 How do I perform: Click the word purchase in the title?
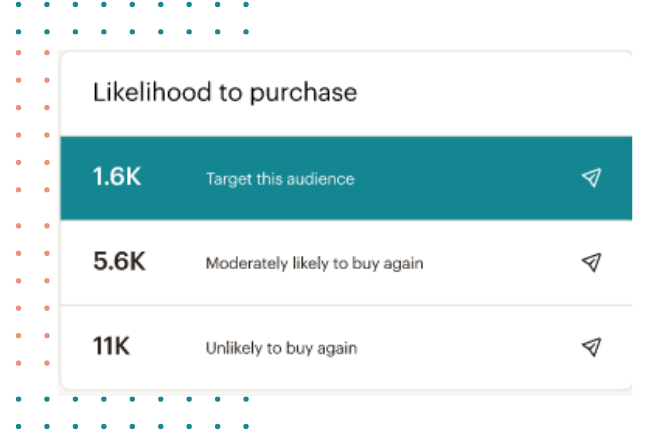[304, 93]
